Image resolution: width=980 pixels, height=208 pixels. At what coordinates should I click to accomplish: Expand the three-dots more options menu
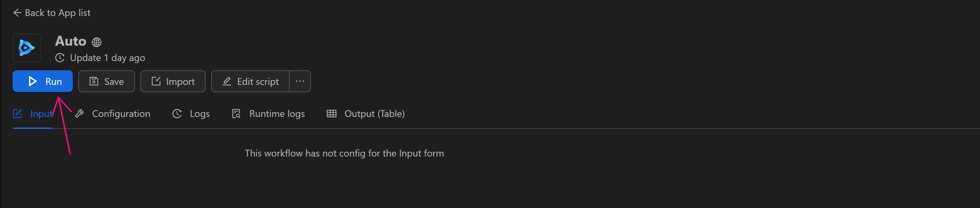point(300,81)
